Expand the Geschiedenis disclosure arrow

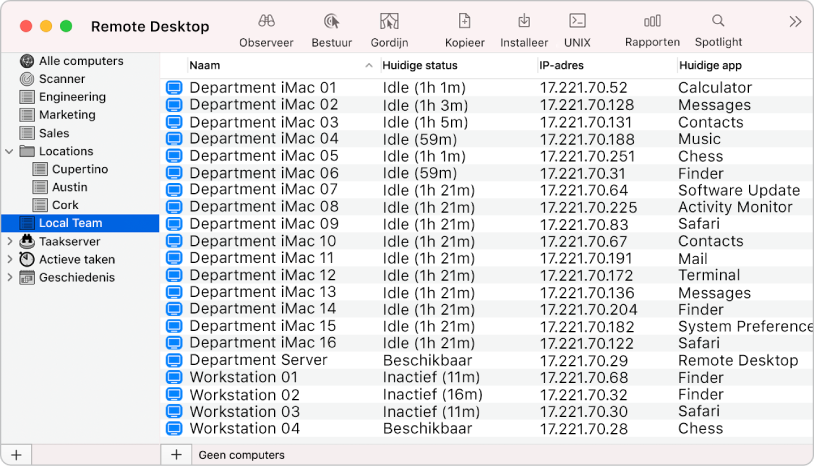point(9,278)
